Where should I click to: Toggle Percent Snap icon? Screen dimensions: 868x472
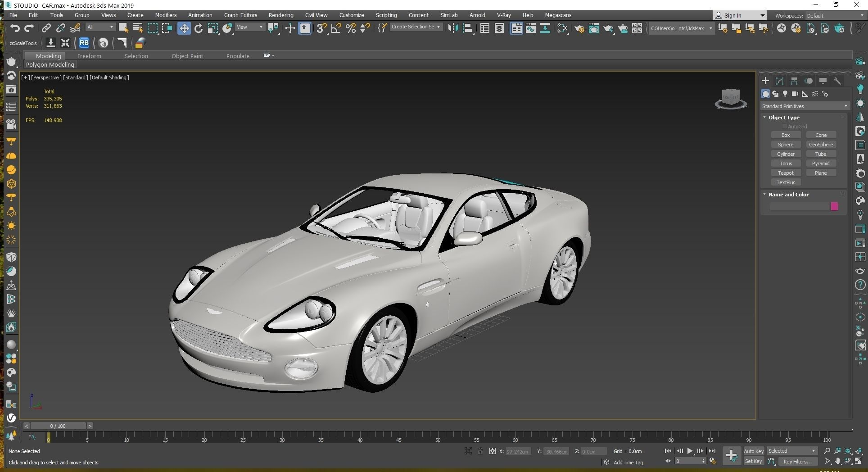pyautogui.click(x=350, y=28)
